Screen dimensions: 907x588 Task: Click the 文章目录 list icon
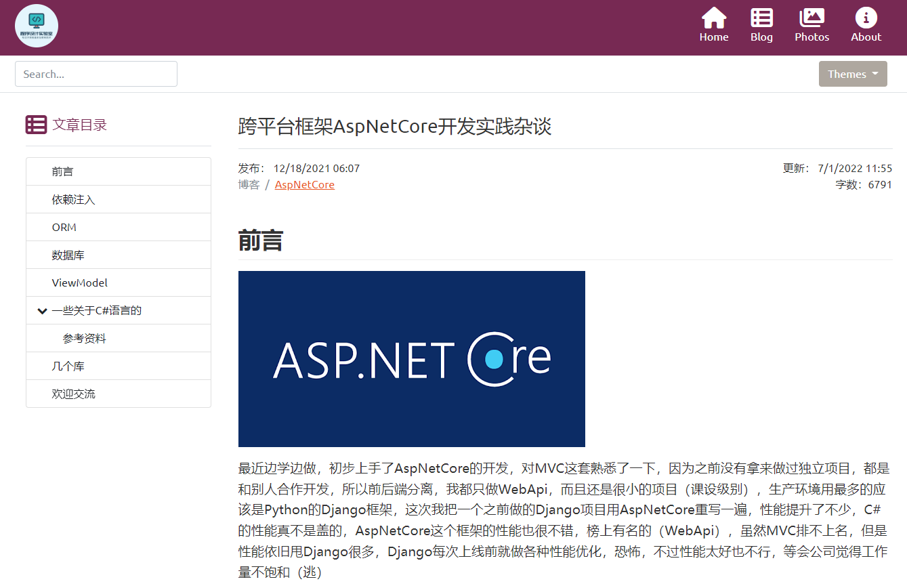tap(36, 125)
